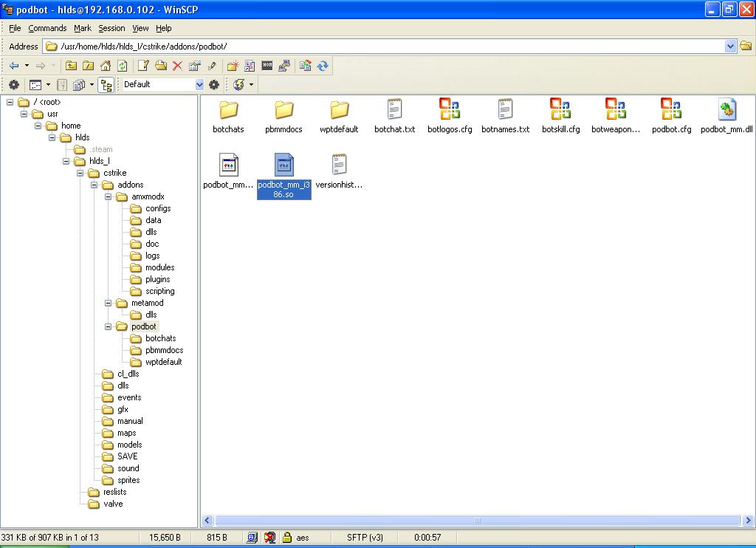Open PuTTY session icon
756x548 pixels.
284,66
